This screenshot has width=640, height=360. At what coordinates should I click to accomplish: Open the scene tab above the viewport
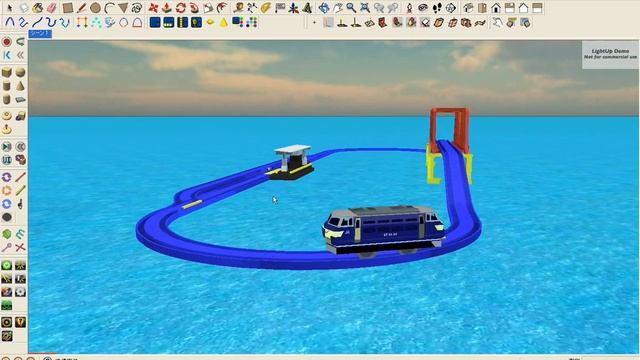(x=40, y=34)
